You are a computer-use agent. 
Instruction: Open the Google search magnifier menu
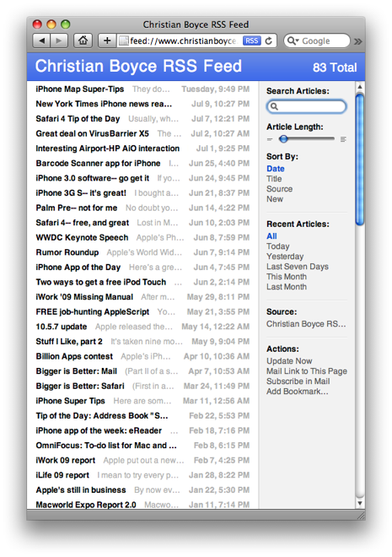(x=293, y=41)
